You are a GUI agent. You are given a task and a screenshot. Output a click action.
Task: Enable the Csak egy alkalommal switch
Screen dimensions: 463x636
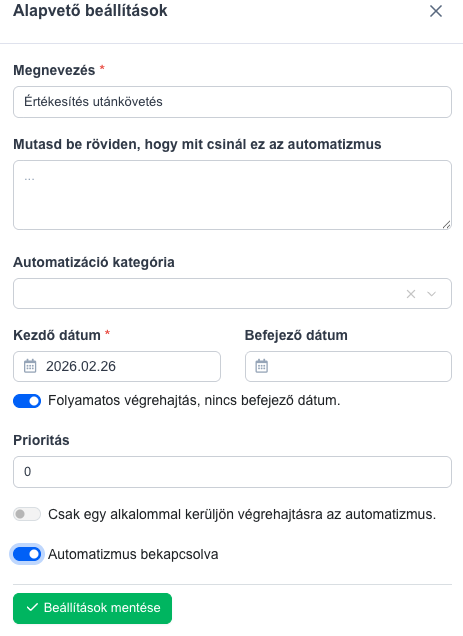[x=27, y=514]
